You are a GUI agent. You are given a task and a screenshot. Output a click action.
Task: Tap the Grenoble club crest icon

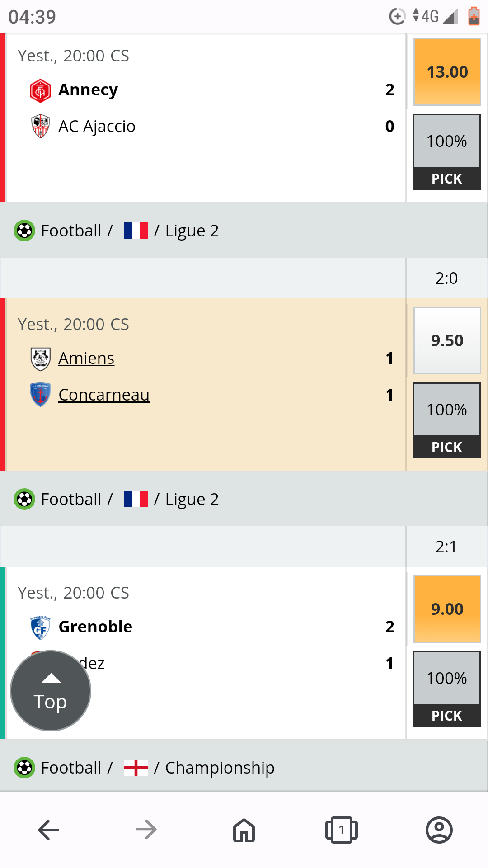coord(40,627)
